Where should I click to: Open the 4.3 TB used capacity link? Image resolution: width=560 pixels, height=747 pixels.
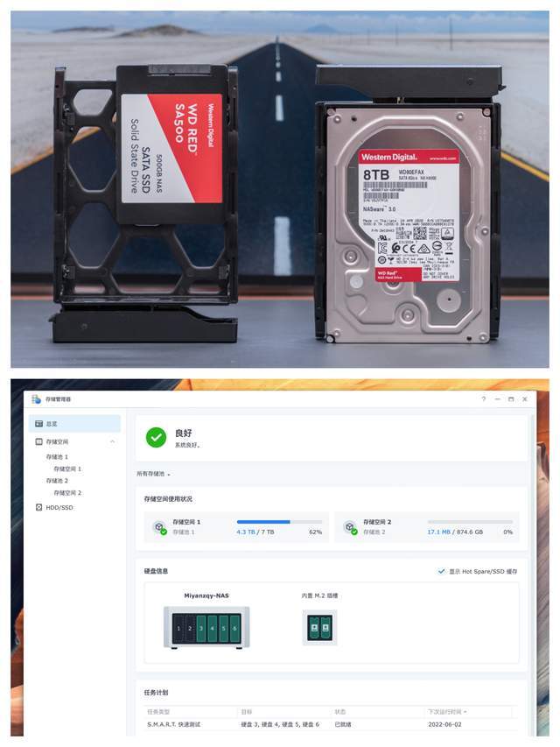click(246, 532)
